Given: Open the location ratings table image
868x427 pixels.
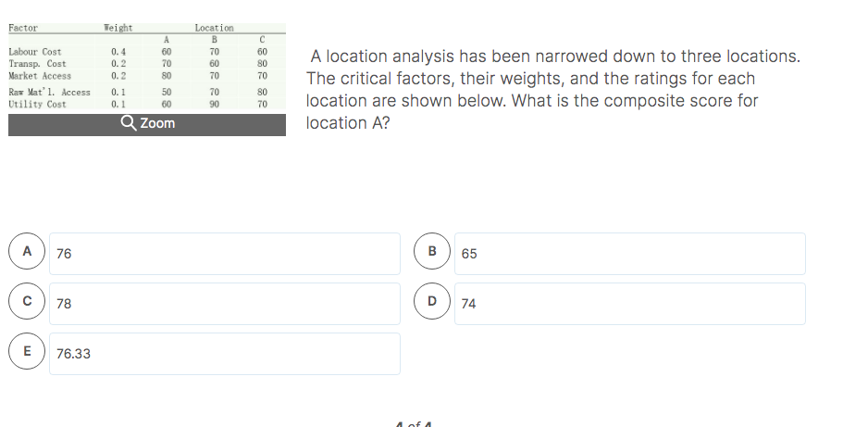Looking at the screenshot, I should (147, 67).
